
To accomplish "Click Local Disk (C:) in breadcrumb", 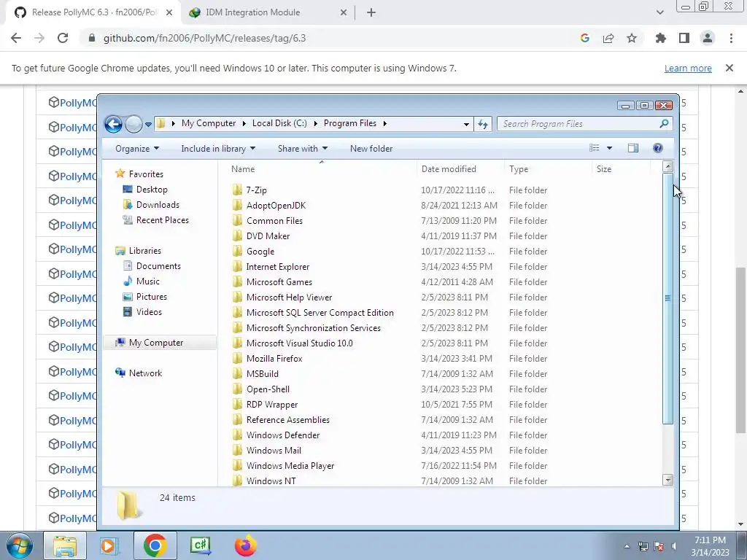I will click(x=279, y=123).
